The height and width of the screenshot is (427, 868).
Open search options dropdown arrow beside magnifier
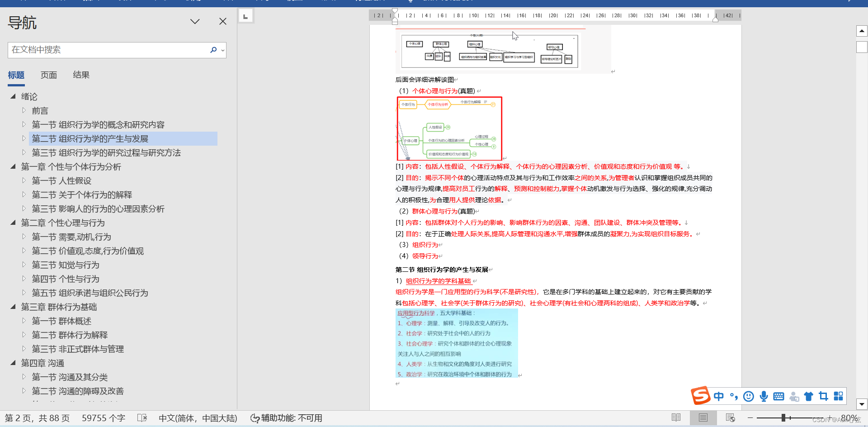tap(223, 50)
